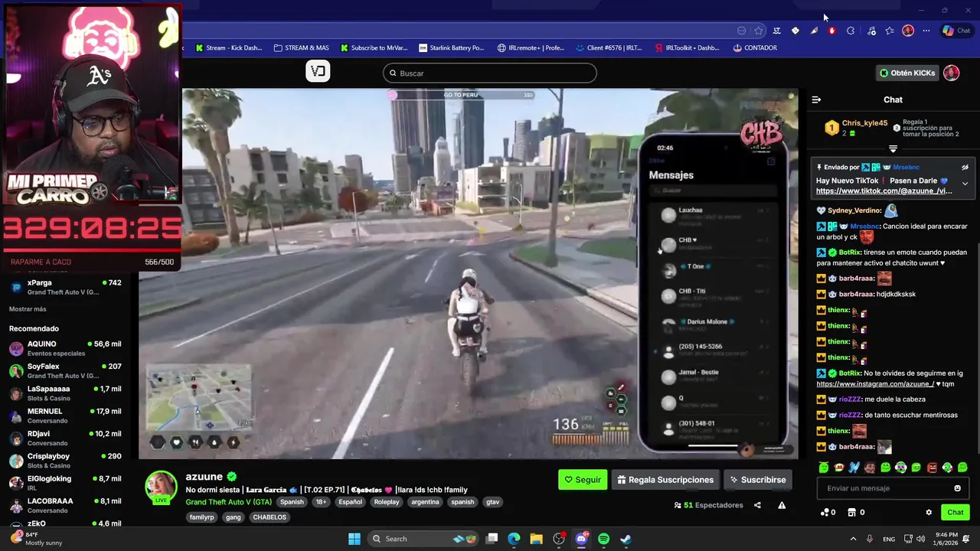Open the pinned TikTok link
The width and height of the screenshot is (980, 551).
884,191
